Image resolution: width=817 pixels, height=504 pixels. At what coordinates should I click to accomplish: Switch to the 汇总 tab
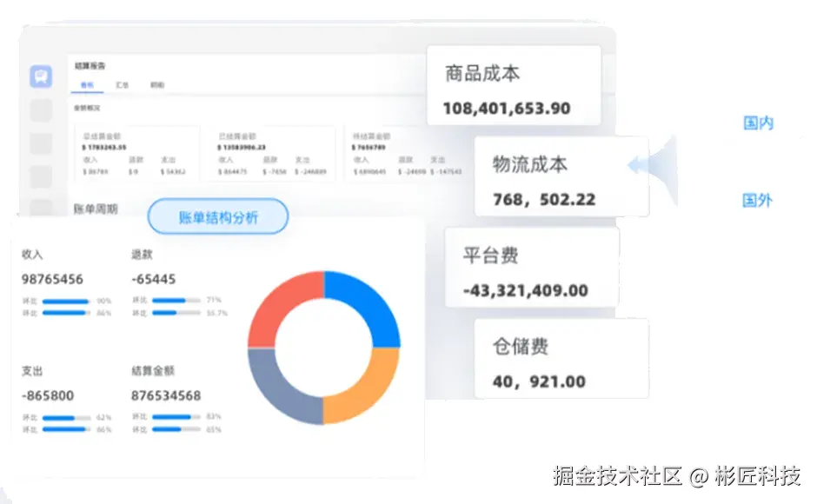click(122, 84)
